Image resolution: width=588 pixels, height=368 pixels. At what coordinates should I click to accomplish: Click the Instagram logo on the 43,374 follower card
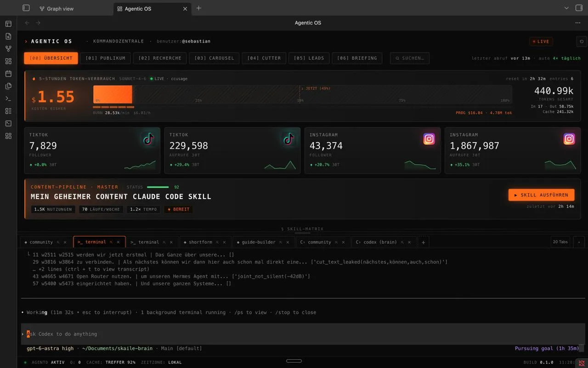429,139
